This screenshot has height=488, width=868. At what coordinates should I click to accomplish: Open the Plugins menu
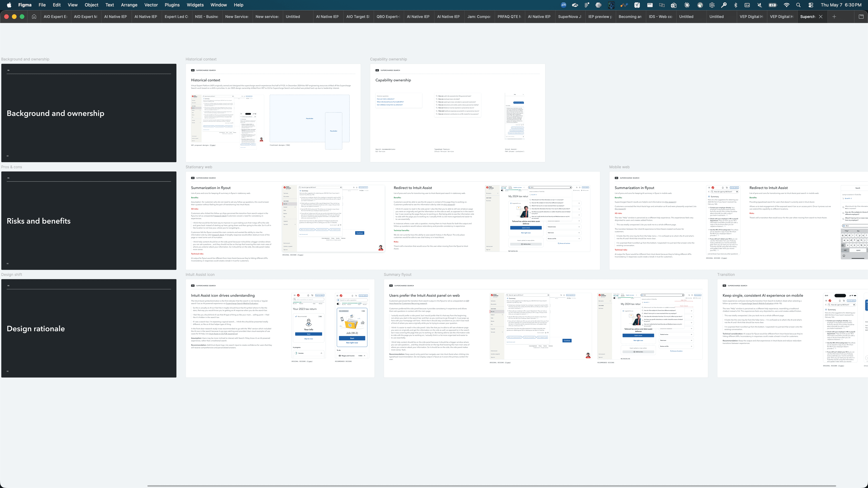coord(172,5)
